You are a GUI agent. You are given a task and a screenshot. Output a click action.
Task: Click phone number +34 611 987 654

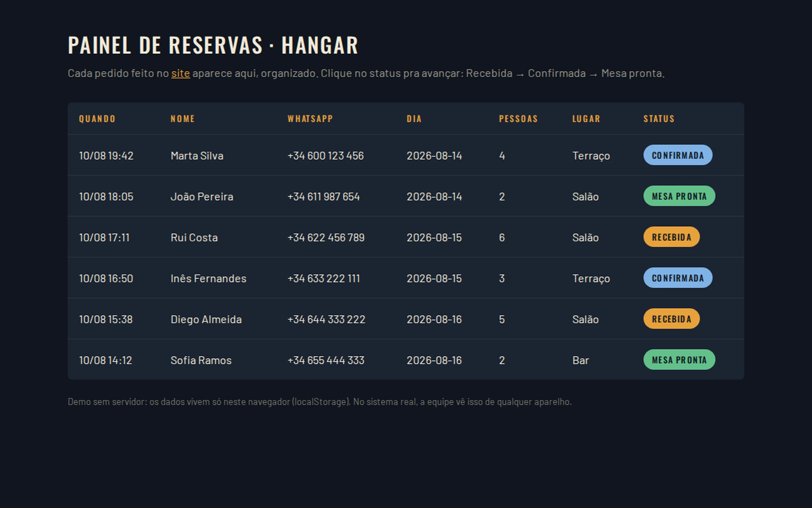pos(323,196)
